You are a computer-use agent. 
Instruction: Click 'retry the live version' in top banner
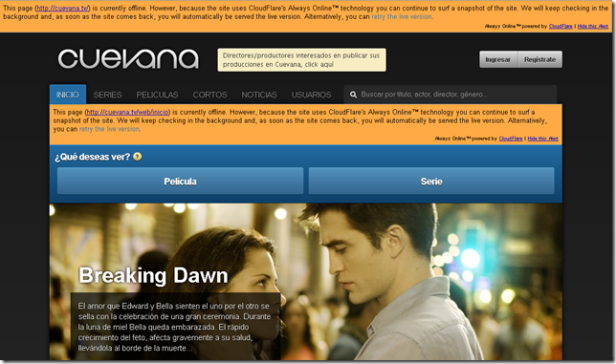pos(402,16)
